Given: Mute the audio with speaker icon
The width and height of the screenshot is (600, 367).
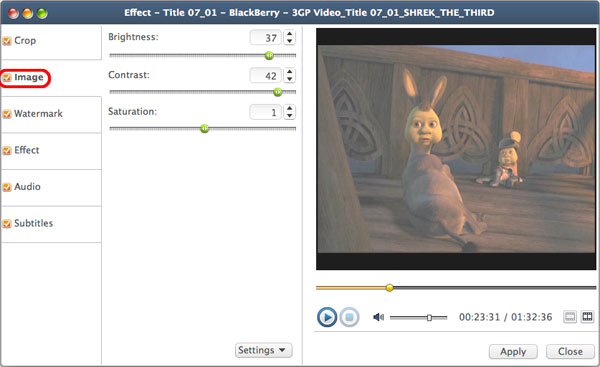Looking at the screenshot, I should [x=378, y=317].
